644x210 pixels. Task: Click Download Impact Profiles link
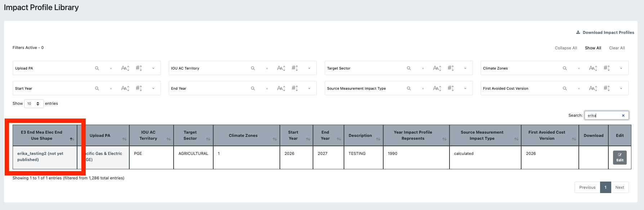tap(605, 32)
